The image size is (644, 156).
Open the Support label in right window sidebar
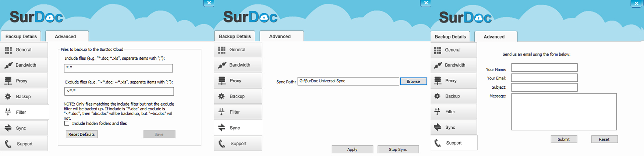454,143
